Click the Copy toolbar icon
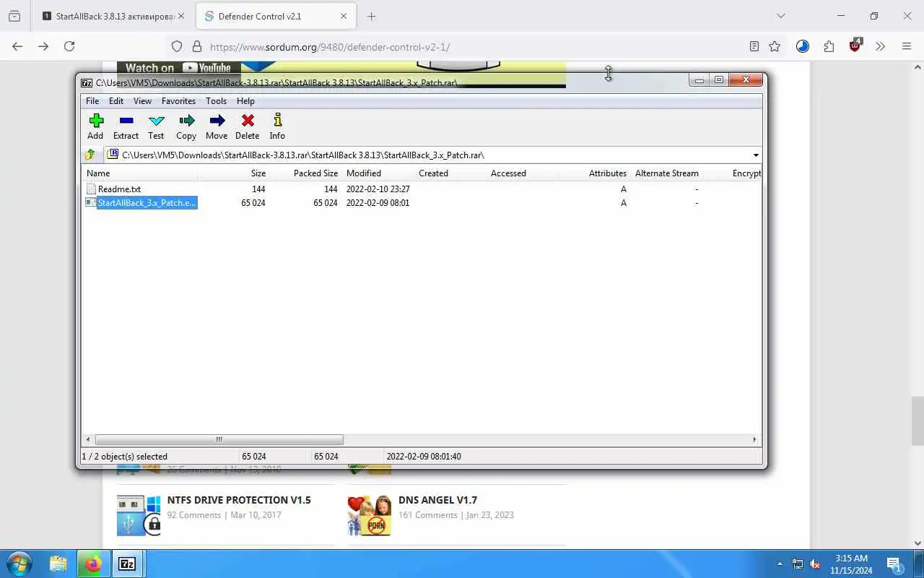 tap(186, 126)
